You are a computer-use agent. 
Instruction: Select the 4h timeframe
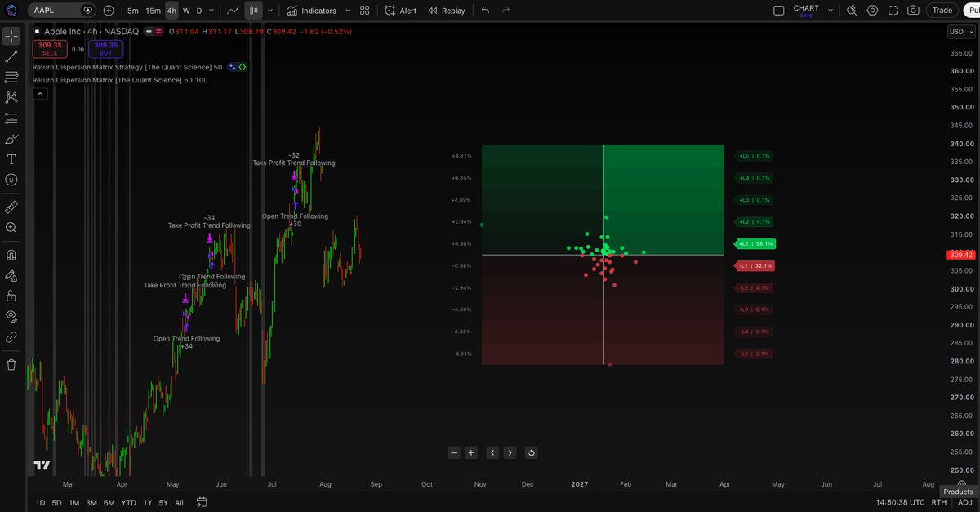tap(171, 11)
